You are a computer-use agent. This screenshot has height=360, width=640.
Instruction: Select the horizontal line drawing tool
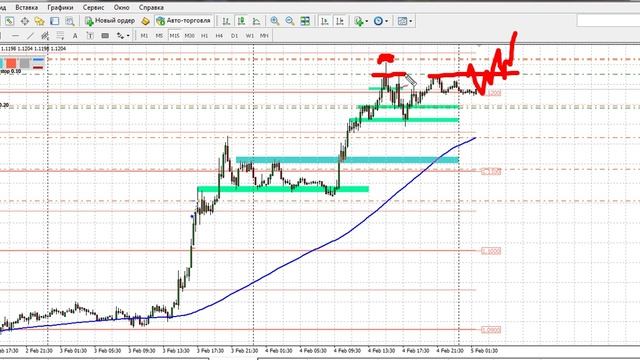[x=16, y=36]
